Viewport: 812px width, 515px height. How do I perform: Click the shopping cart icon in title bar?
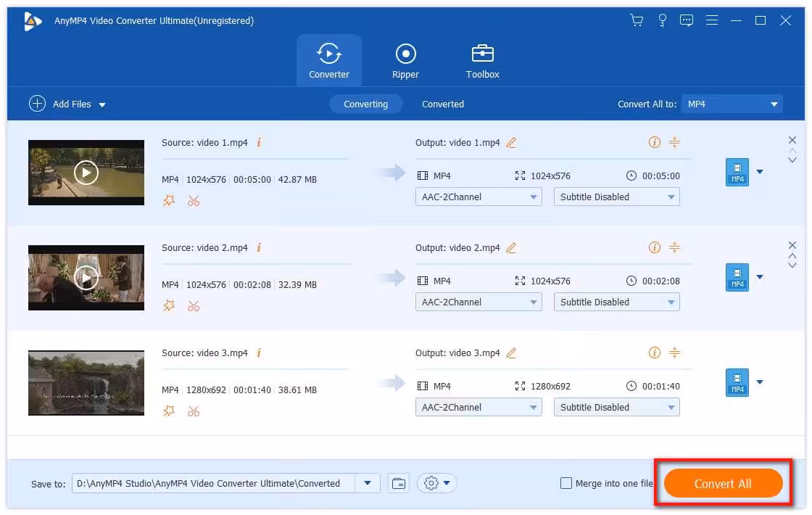click(637, 20)
